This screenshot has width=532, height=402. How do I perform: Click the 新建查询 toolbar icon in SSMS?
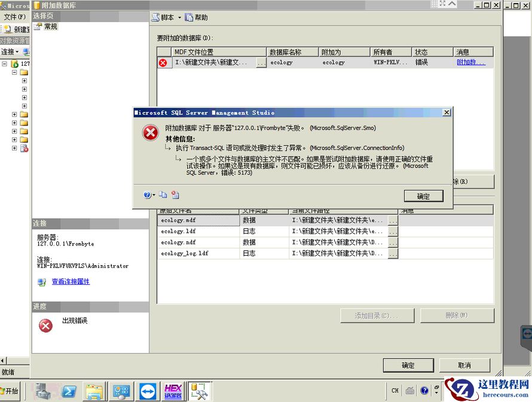[16, 29]
